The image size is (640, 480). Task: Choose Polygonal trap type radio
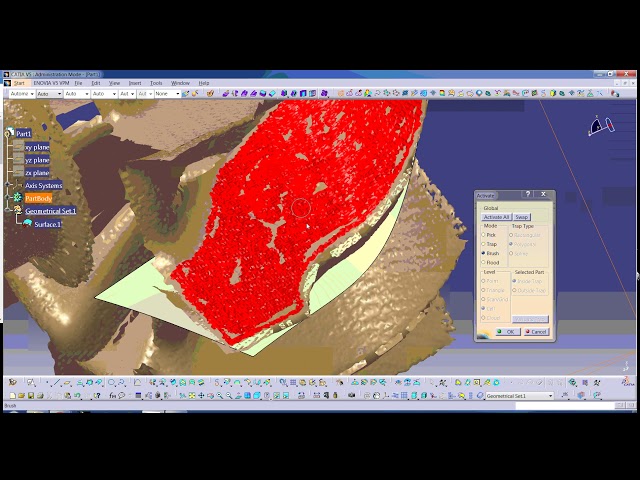pos(511,244)
